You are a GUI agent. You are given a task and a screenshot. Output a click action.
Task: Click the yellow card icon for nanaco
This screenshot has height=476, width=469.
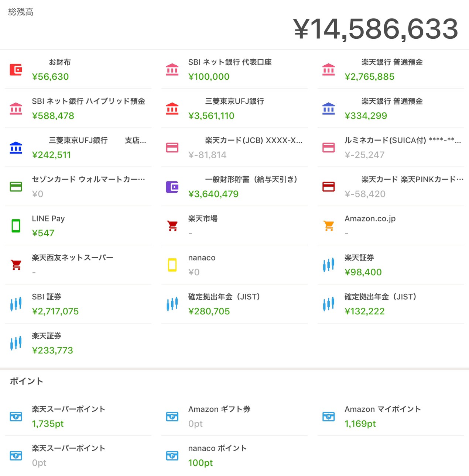(172, 265)
